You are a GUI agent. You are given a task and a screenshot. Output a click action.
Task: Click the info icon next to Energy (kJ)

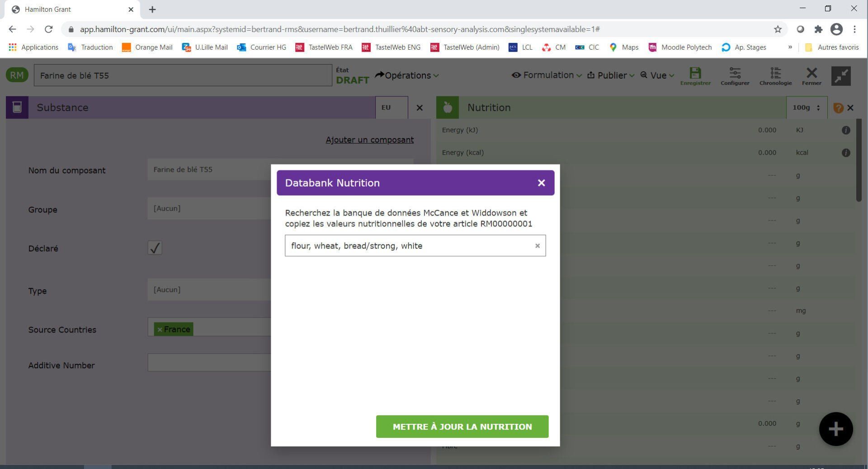point(845,130)
